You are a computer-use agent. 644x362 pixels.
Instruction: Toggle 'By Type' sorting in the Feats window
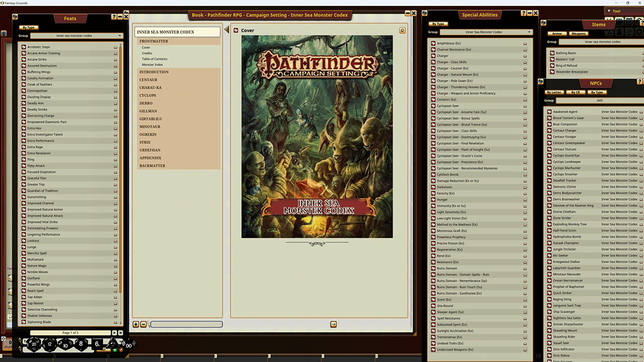[x=29, y=27]
